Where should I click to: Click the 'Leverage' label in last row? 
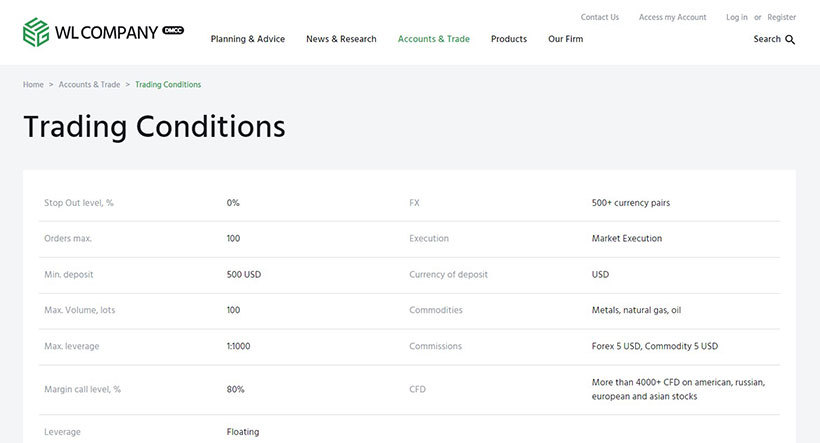pyautogui.click(x=62, y=432)
